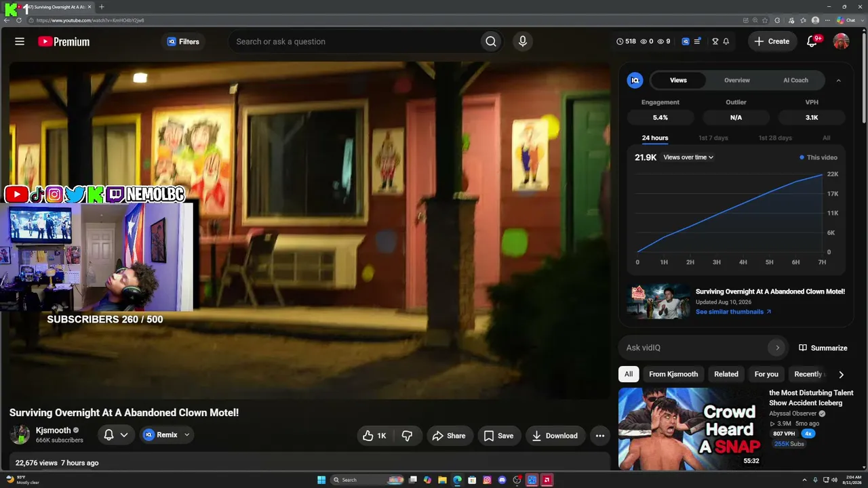Open the Most Disturbing Talent Show video title
Image resolution: width=868 pixels, height=488 pixels.
pyautogui.click(x=811, y=398)
